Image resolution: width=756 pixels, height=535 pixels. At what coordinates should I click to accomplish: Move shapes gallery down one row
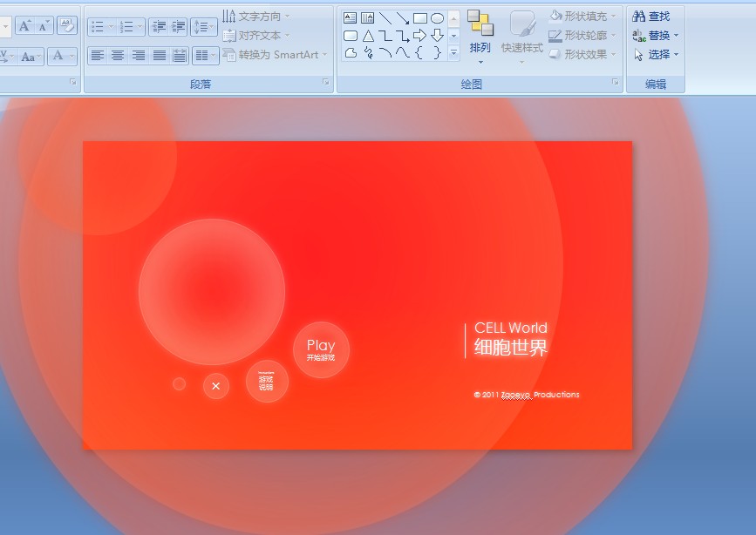click(x=453, y=36)
